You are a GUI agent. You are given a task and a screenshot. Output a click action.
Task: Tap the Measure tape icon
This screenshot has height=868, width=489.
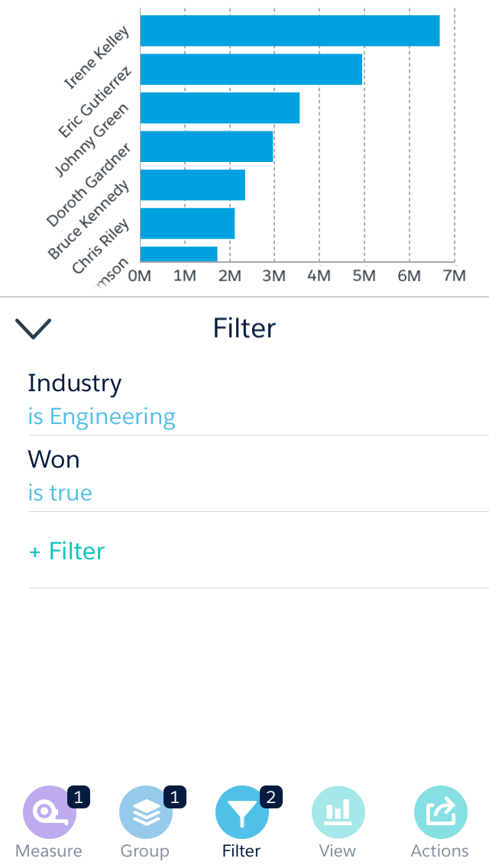(49, 813)
